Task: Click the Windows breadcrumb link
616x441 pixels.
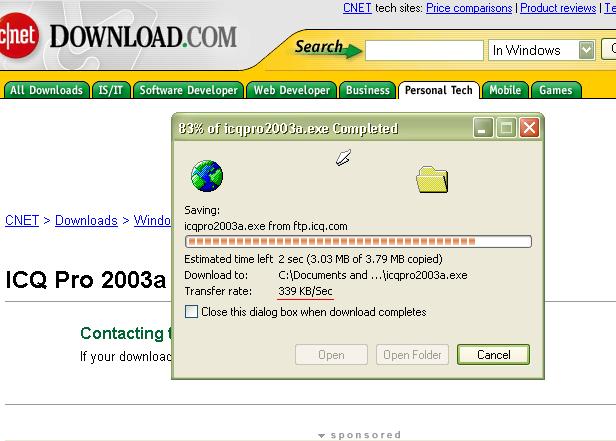Action: coord(152,220)
